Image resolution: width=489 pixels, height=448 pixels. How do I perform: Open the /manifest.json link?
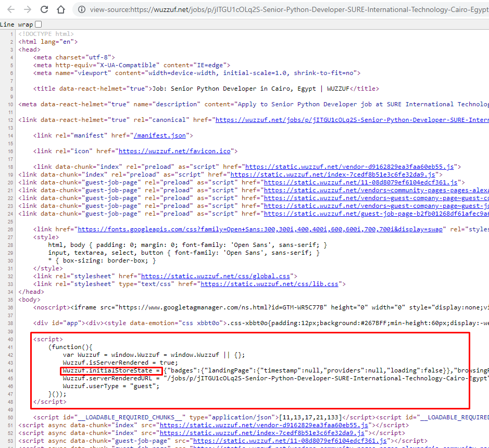click(160, 135)
